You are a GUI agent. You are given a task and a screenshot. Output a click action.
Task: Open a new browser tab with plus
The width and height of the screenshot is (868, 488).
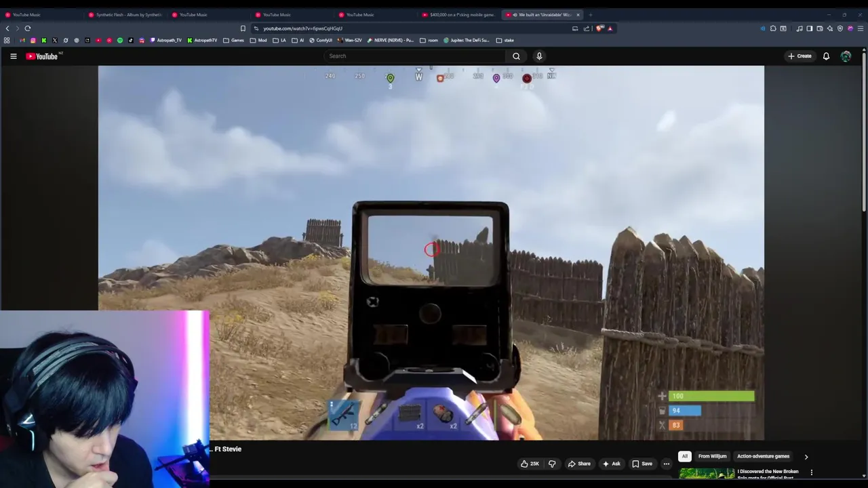pos(590,14)
